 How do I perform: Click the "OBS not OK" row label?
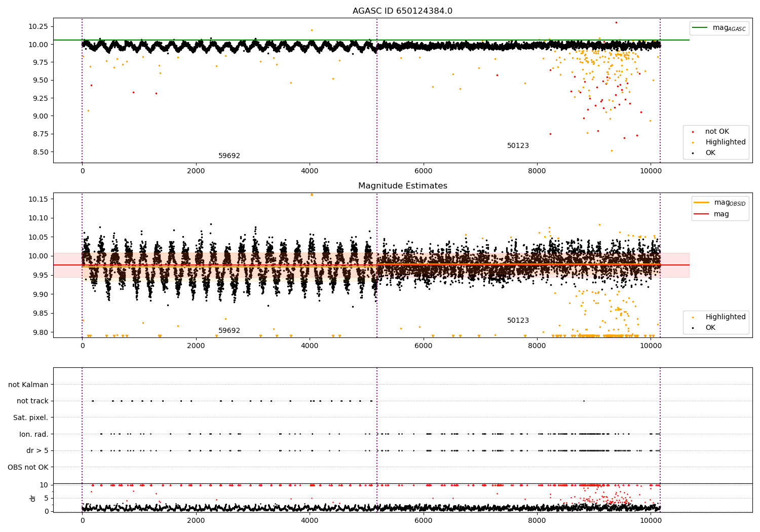pos(28,467)
